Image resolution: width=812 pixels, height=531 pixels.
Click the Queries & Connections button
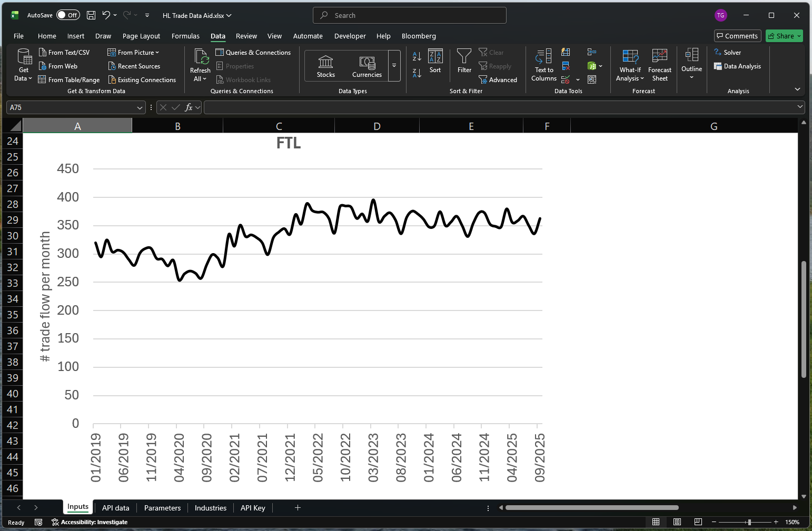(x=254, y=52)
